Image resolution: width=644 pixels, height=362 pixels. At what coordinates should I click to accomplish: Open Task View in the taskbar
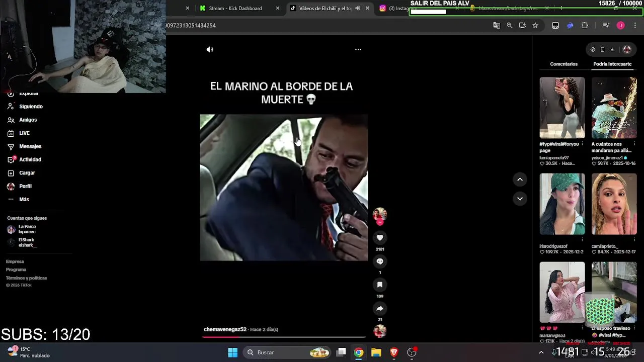[341, 352]
